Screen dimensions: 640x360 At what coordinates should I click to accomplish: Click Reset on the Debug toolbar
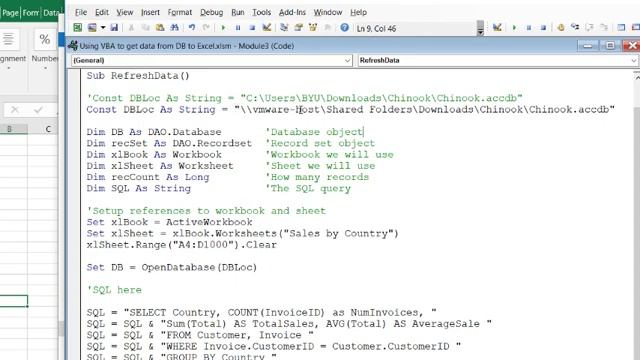(543, 28)
